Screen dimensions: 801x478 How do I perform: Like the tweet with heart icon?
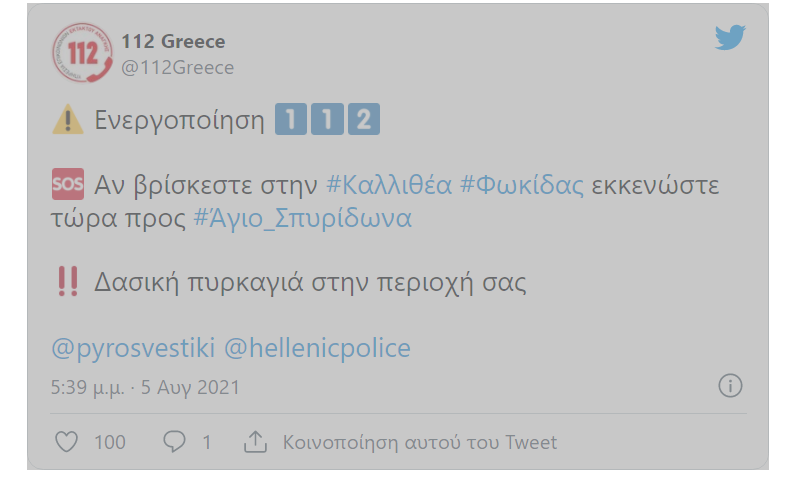[66, 441]
